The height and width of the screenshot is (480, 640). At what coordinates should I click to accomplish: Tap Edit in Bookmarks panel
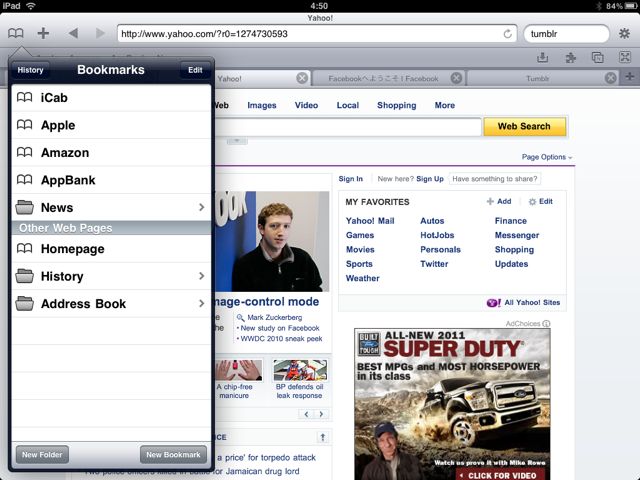point(195,70)
